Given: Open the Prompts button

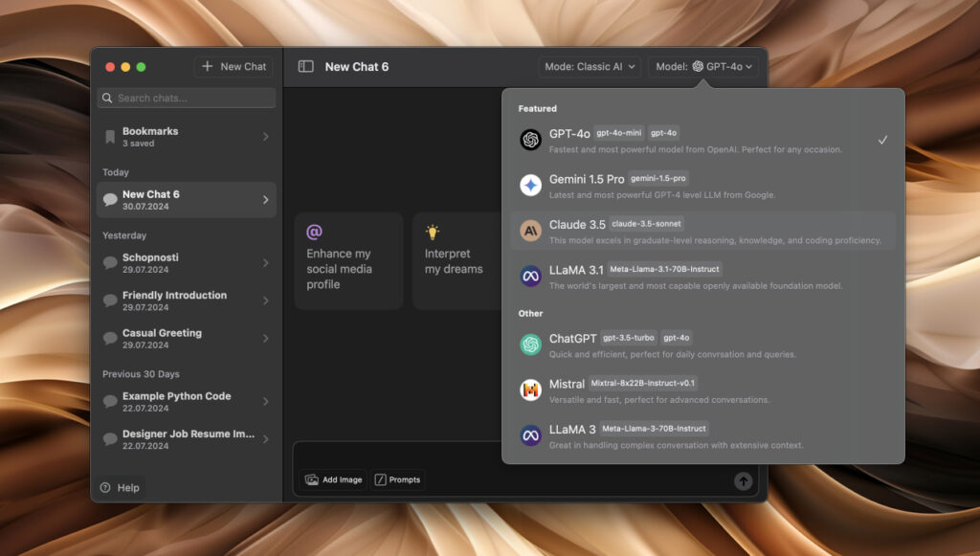Looking at the screenshot, I should click(x=397, y=479).
